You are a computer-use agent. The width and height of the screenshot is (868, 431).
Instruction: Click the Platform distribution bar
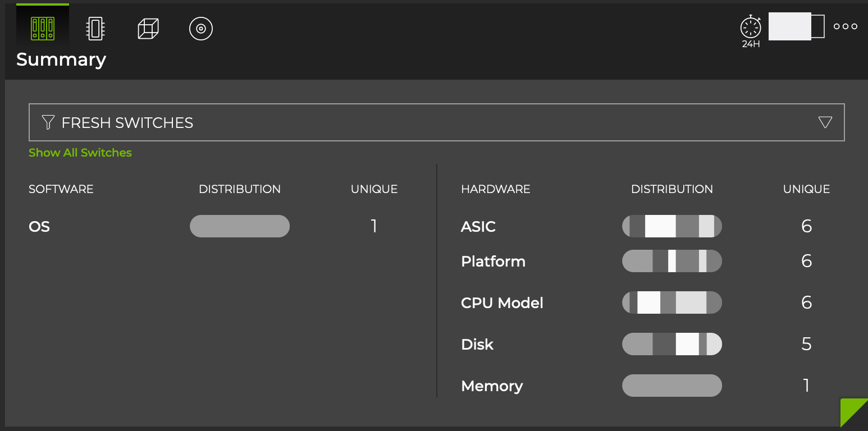coord(671,261)
